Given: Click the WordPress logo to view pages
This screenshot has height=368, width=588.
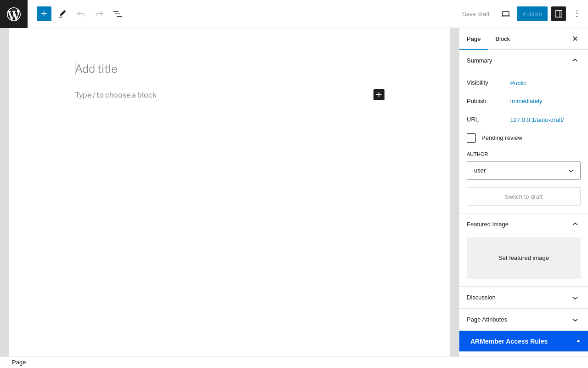Looking at the screenshot, I should (14, 14).
